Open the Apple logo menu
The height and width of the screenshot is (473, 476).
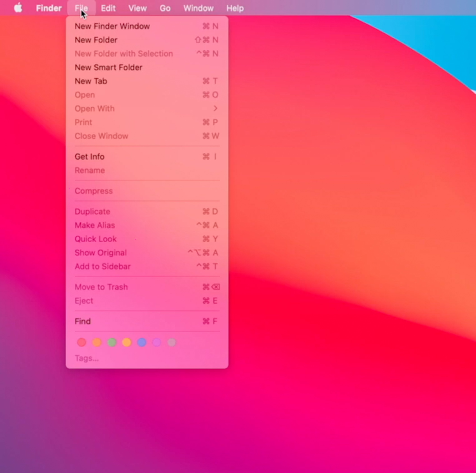[18, 8]
